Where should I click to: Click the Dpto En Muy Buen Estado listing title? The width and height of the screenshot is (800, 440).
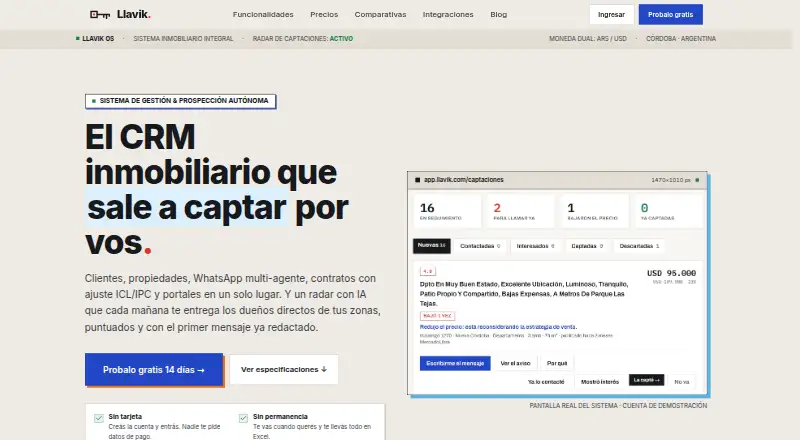(x=524, y=294)
